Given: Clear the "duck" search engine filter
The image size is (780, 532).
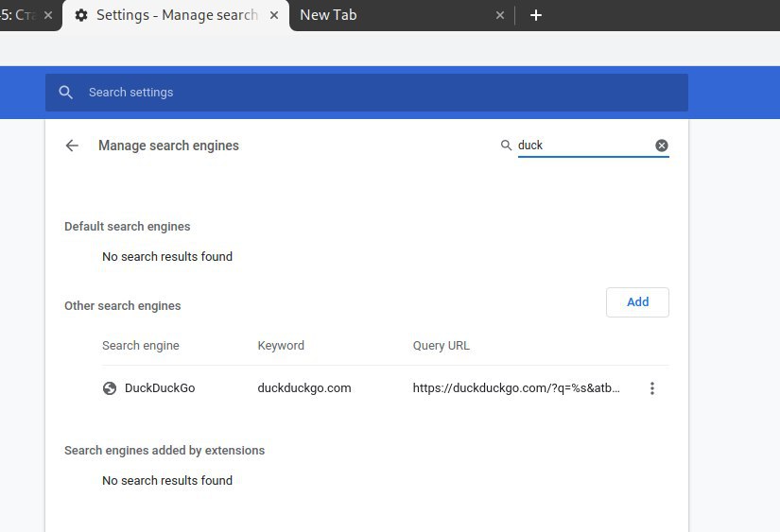Looking at the screenshot, I should [662, 146].
